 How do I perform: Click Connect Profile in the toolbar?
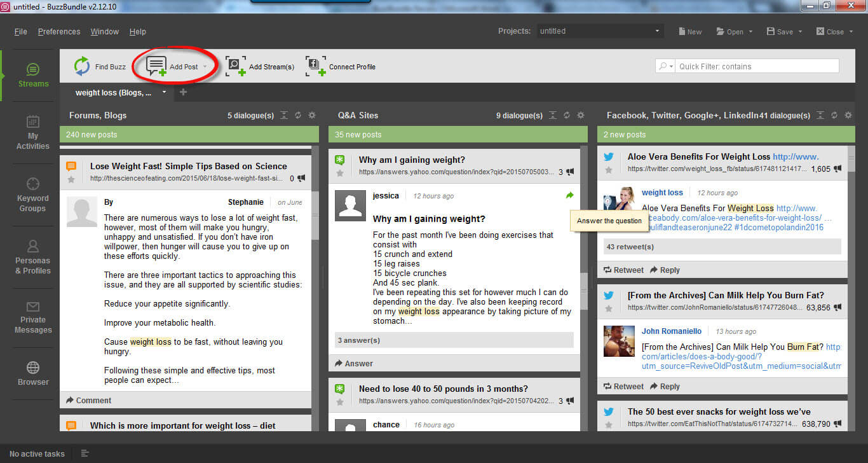click(341, 67)
